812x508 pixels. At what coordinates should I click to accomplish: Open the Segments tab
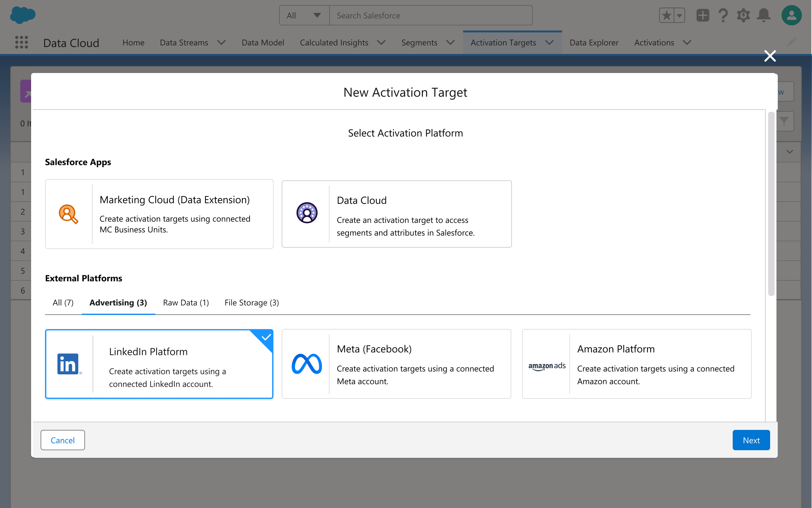click(419, 42)
